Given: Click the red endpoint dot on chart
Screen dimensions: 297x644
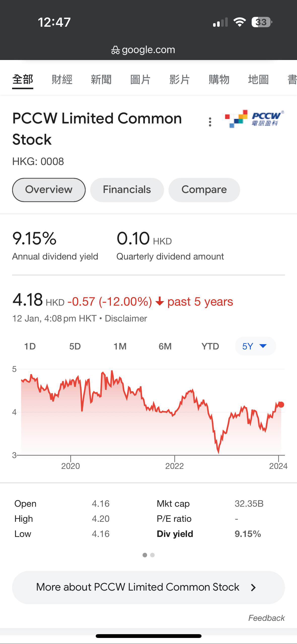Looking at the screenshot, I should coord(281,405).
